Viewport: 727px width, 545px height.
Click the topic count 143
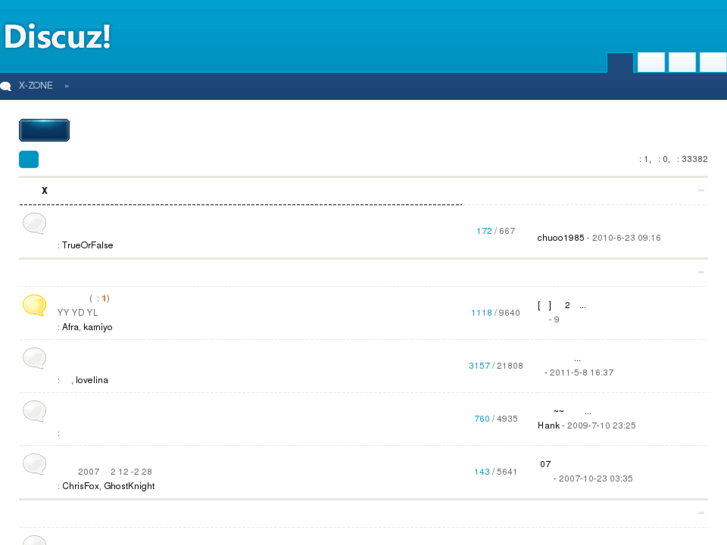click(482, 472)
